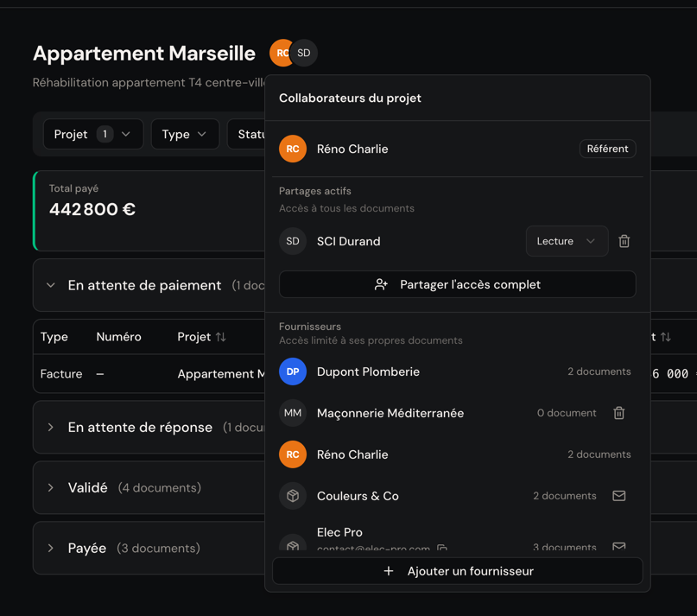
Task: Click Réno Charlie's avatar in the collaborators list
Action: pos(293,149)
